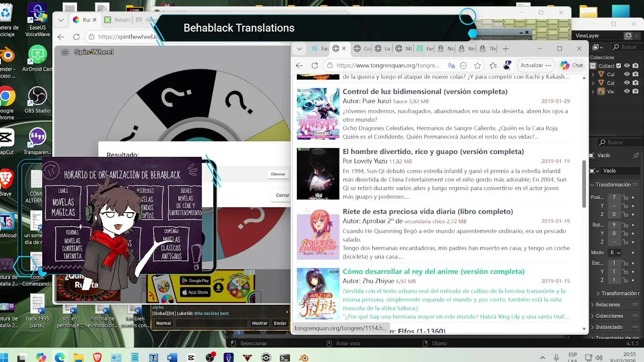This screenshot has height=362, width=644.
Task: Reload the tongrenquan page
Action: (315, 65)
